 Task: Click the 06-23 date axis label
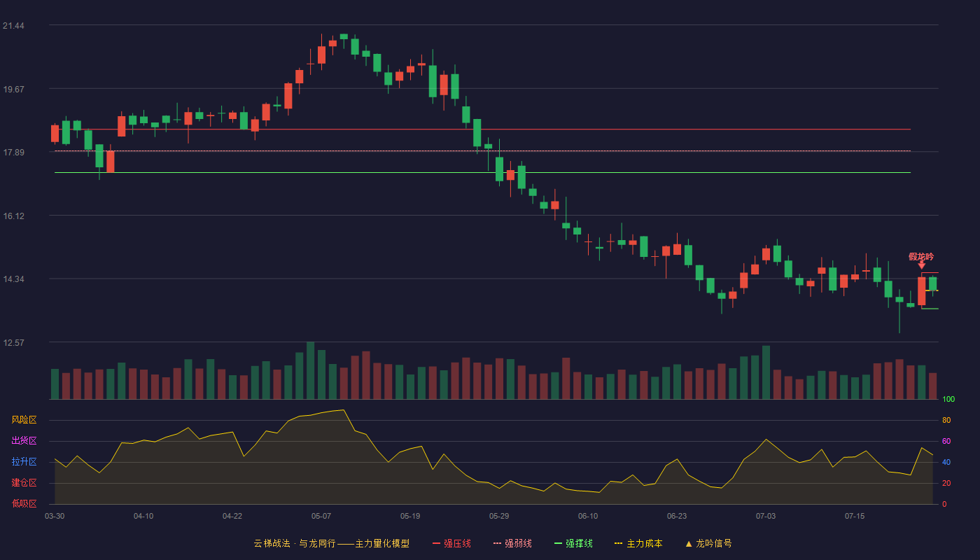tap(677, 516)
